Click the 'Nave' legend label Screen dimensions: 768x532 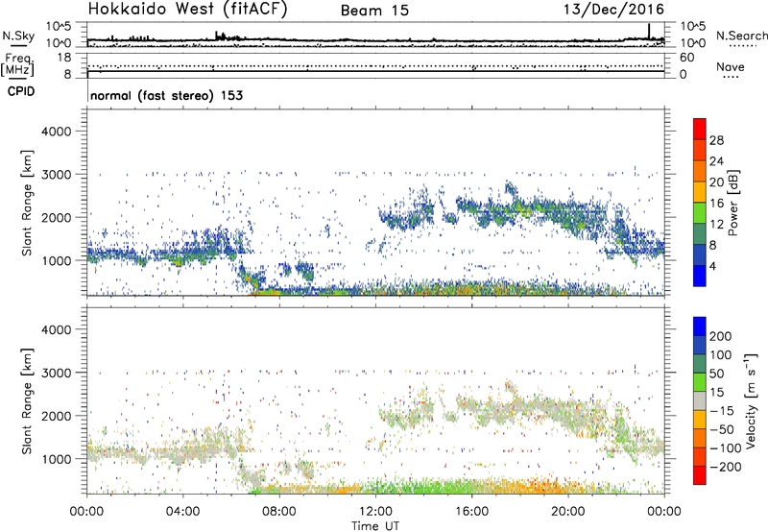coord(731,66)
